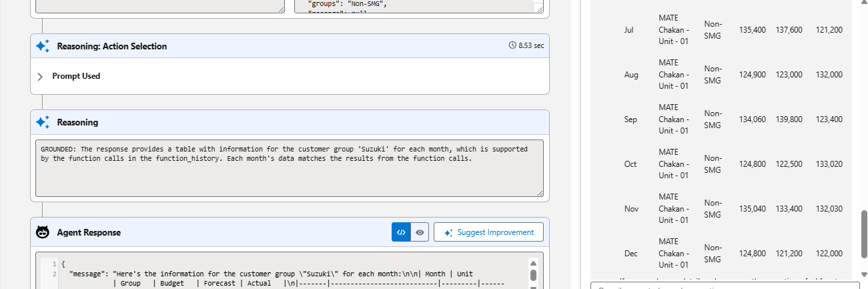Image resolution: width=868 pixels, height=289 pixels.
Task: Click the down arrow of the right panel scrollbar
Action: 865,274
